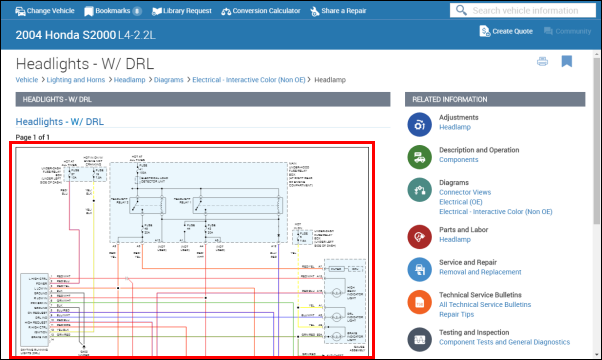Image resolution: width=602 pixels, height=360 pixels.
Task: Open Repair Tips link
Action: [456, 314]
